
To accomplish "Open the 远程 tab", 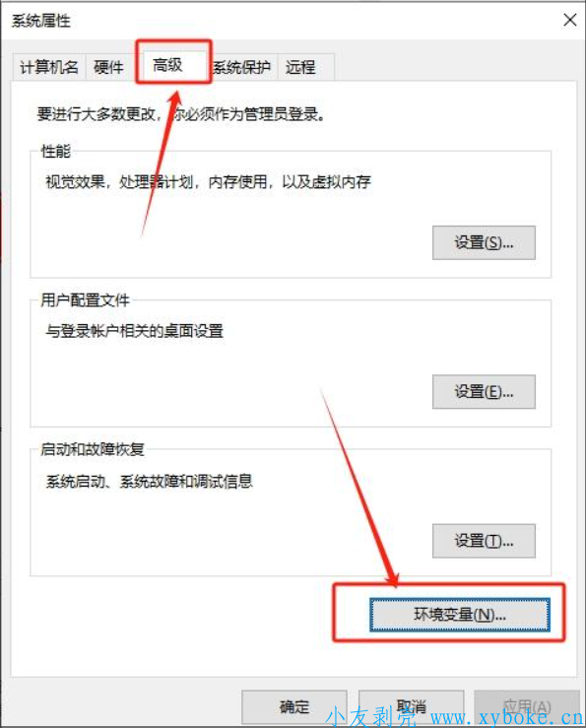I will tap(304, 67).
